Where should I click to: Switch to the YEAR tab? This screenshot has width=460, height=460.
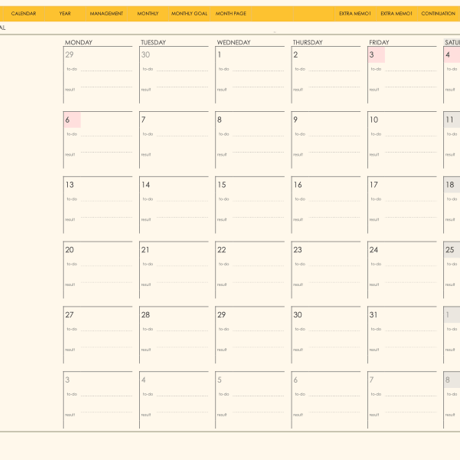pos(65,14)
